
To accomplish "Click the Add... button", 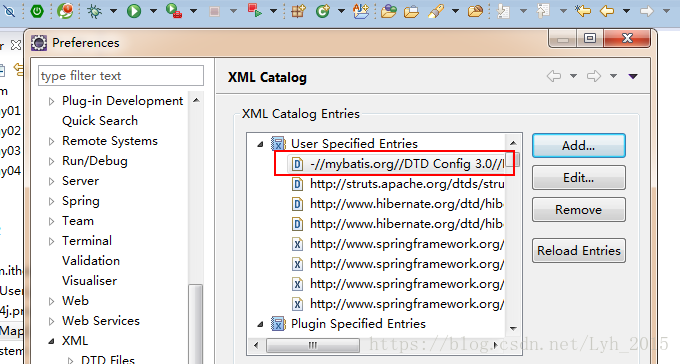I will pyautogui.click(x=579, y=145).
